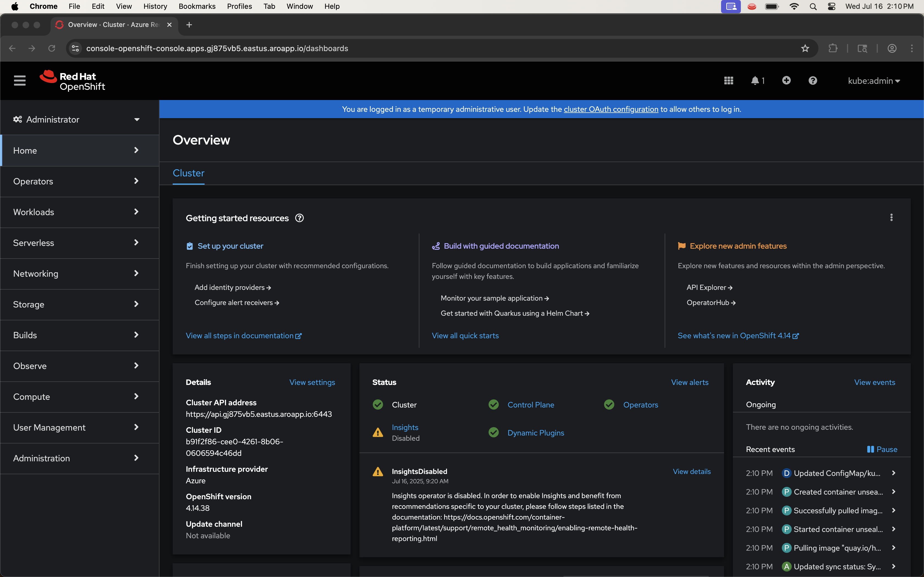Click the Red Hat OpenShift logo
The width and height of the screenshot is (924, 577).
pyautogui.click(x=73, y=81)
